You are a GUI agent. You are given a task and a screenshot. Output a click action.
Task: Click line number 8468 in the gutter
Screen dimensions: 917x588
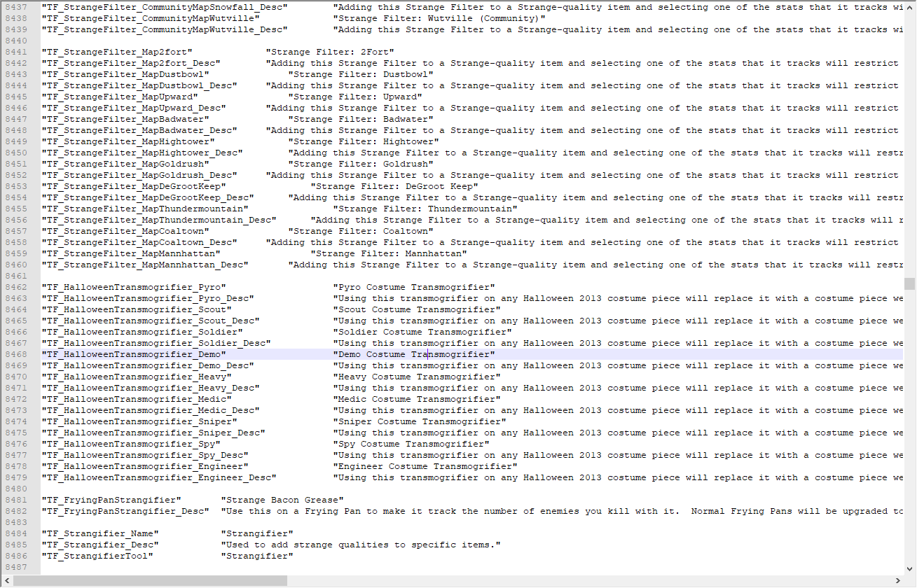(16, 354)
